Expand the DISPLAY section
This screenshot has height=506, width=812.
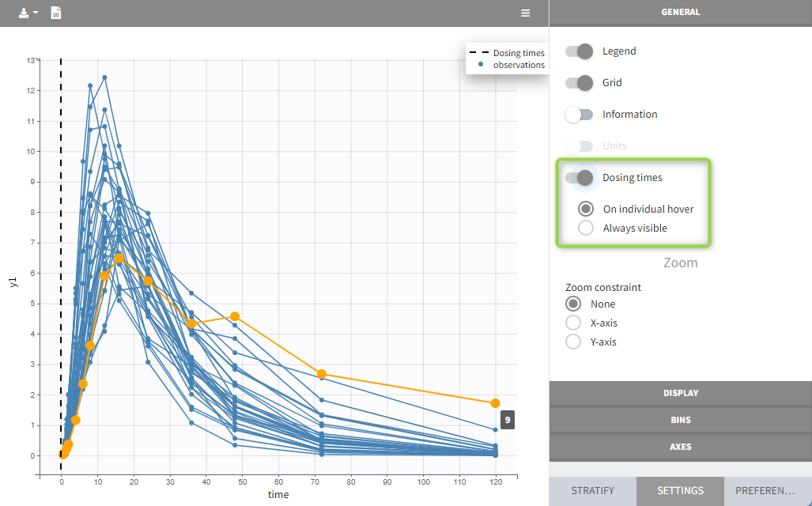(680, 393)
